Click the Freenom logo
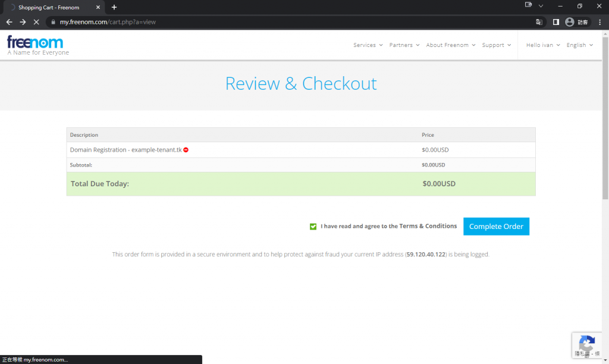 coord(37,45)
